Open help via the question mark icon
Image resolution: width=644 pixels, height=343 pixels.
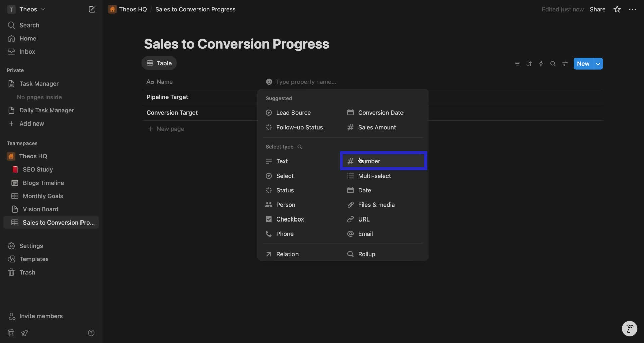coord(91,333)
